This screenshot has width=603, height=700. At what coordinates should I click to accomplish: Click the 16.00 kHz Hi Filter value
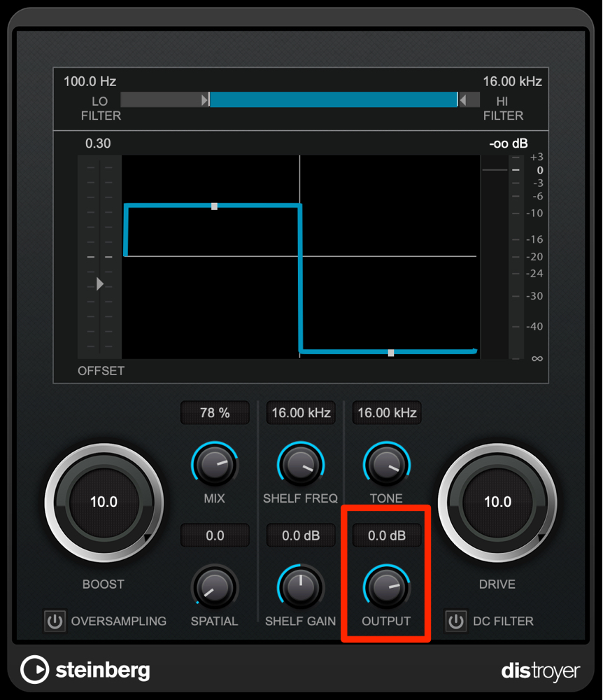coord(513,81)
